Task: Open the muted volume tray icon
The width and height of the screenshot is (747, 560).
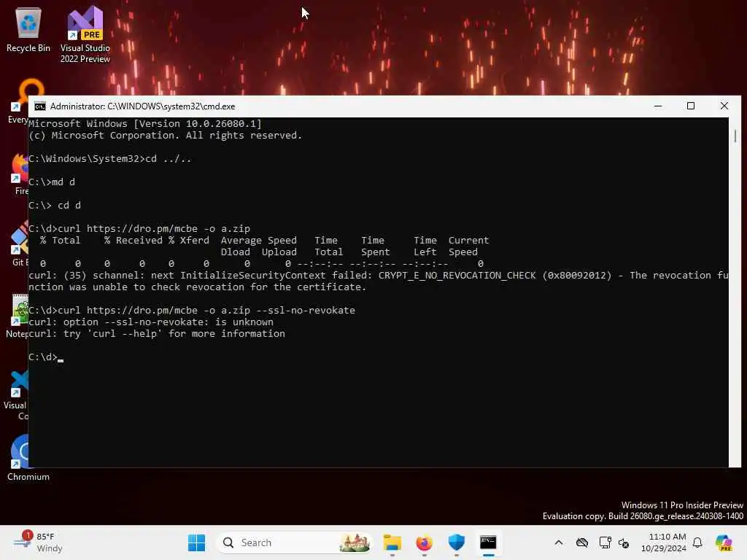Action: coord(624,542)
